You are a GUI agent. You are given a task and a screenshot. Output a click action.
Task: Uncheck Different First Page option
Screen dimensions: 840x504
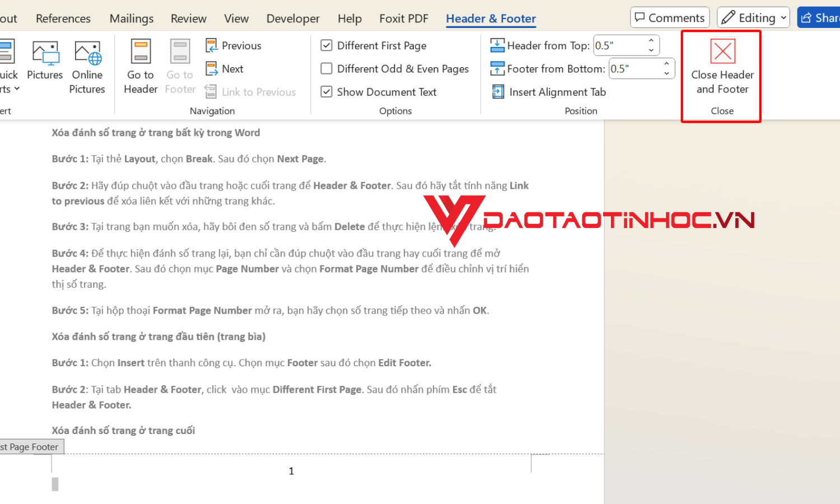[x=326, y=45]
